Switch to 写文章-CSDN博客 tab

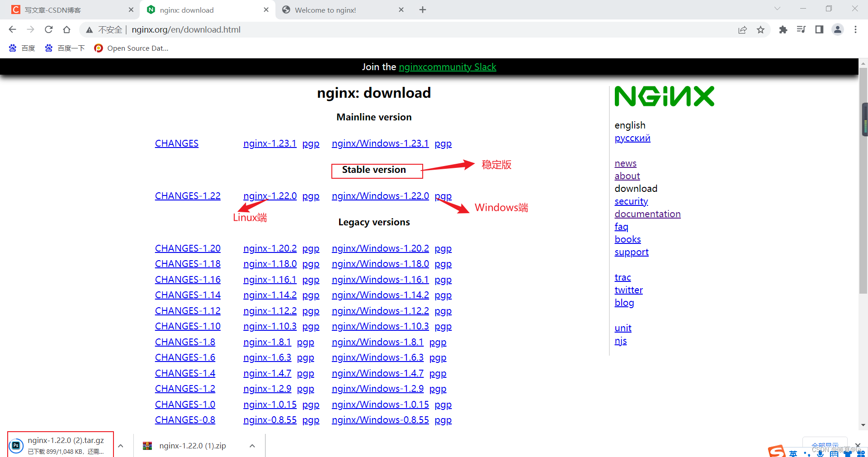(70, 10)
